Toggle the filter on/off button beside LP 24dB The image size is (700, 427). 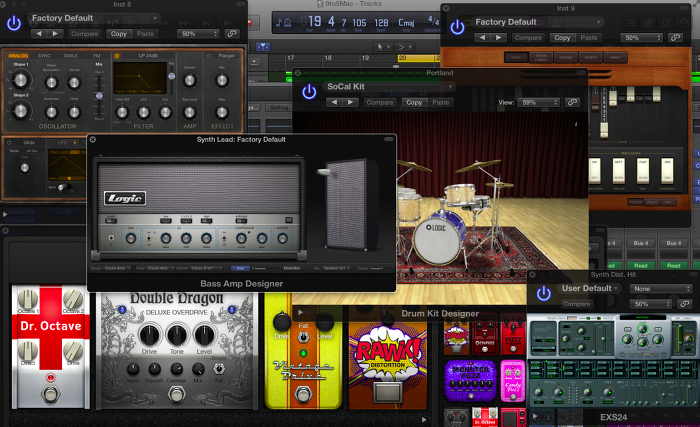117,56
